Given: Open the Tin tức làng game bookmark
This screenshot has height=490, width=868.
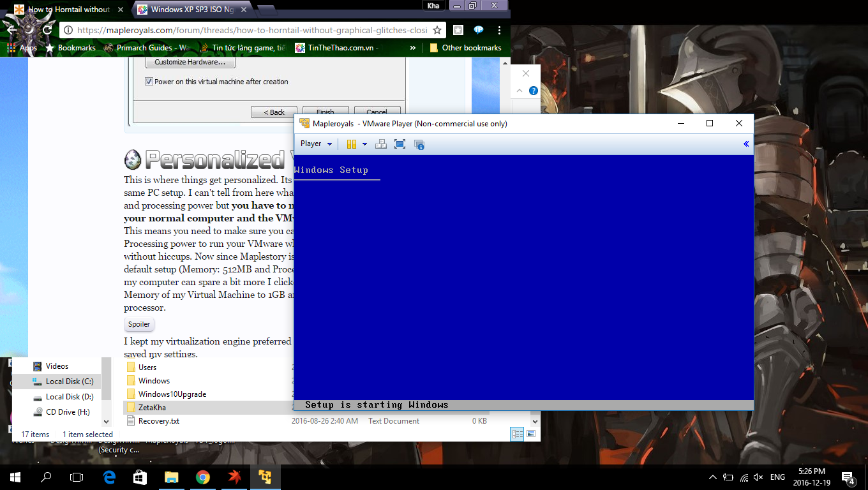Looking at the screenshot, I should coord(243,48).
